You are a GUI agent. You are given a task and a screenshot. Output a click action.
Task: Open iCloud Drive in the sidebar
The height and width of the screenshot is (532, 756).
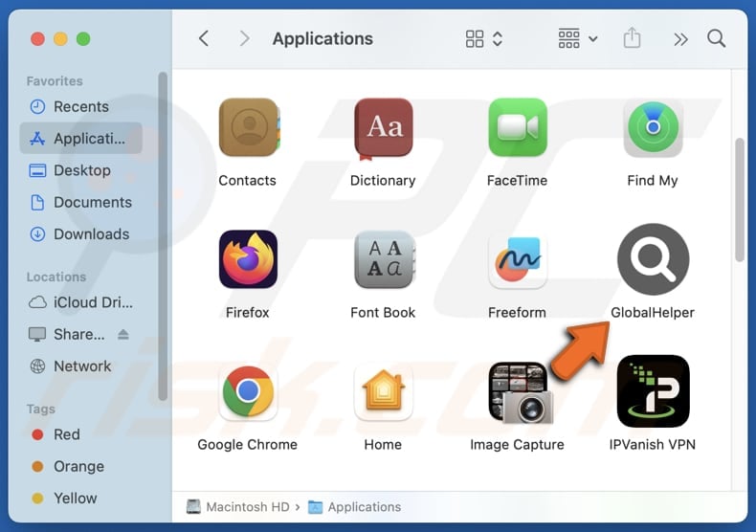coord(80,302)
